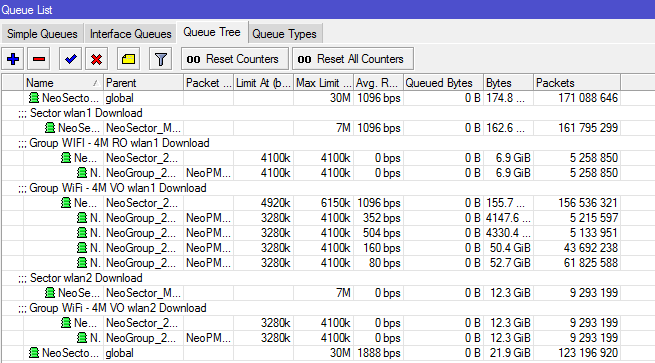Sort by the Name column header
The image size is (655, 363).
(63, 83)
